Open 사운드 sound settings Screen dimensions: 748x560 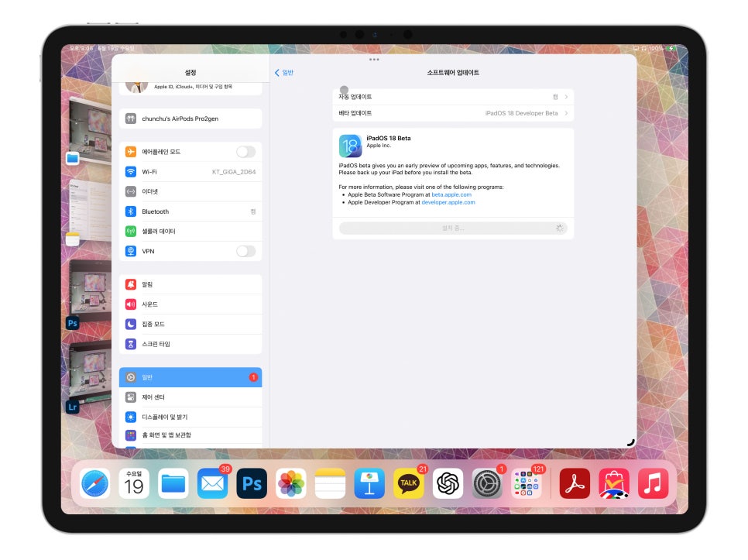tap(190, 304)
